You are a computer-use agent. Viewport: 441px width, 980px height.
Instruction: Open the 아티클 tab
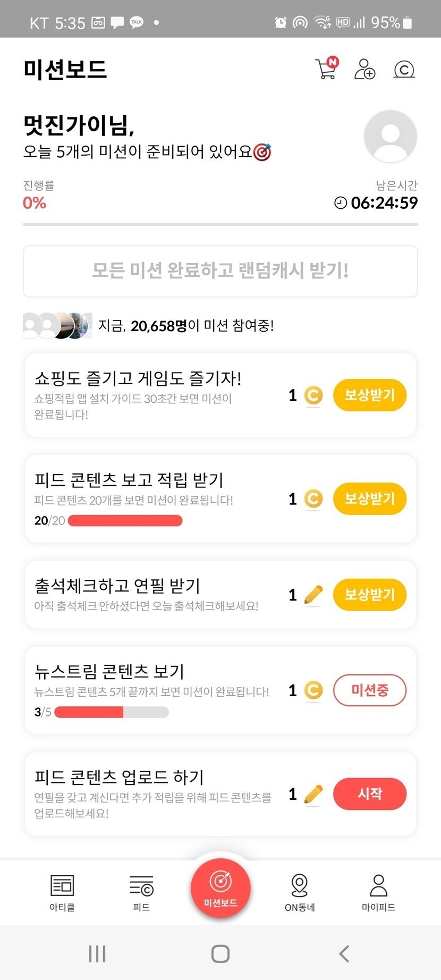pos(62,892)
